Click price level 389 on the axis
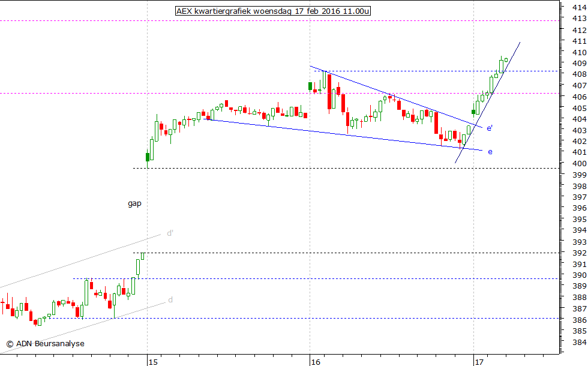This screenshot has width=588, height=366. tap(580, 286)
